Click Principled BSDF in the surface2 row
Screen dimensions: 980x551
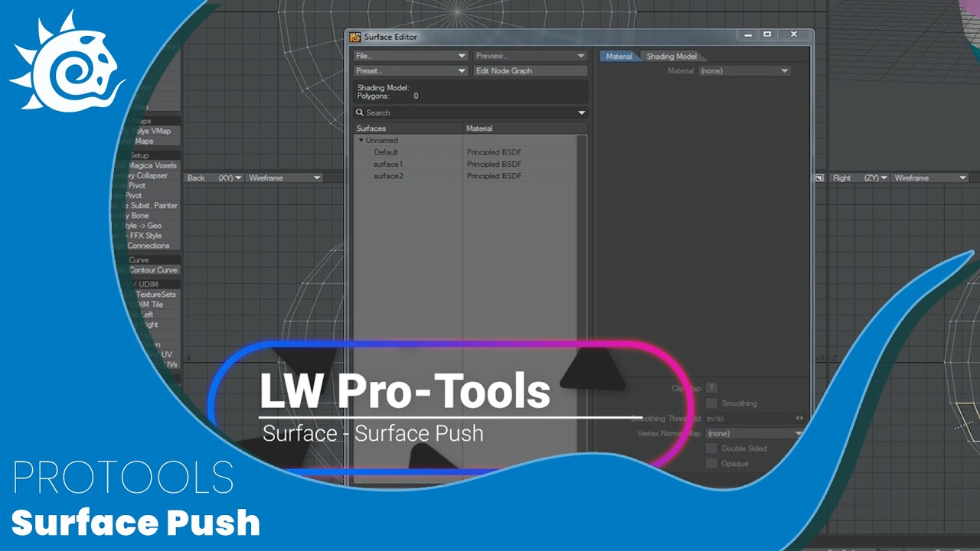[494, 176]
